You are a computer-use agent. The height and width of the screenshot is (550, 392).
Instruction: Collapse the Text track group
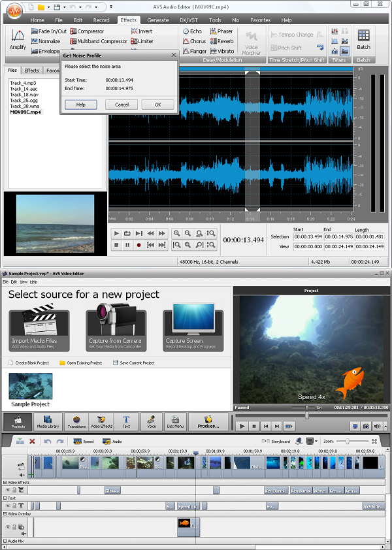5,498
